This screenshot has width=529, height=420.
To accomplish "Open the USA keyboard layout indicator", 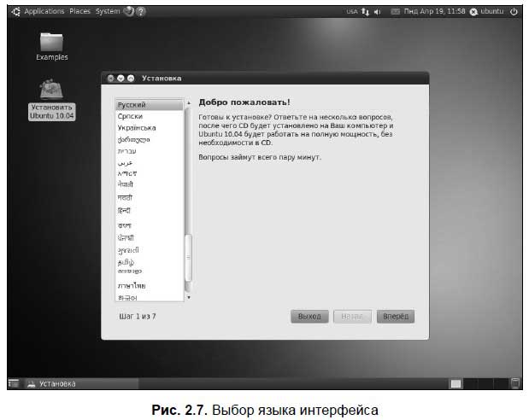I will tap(351, 12).
